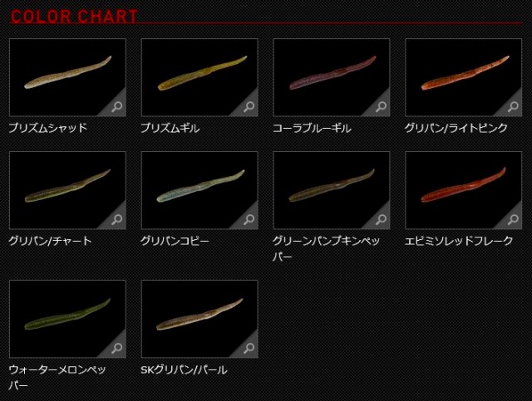This screenshot has width=532, height=401.
Task: Click magnifier icon on ウォーターメロンペッパー image
Action: coord(116,348)
